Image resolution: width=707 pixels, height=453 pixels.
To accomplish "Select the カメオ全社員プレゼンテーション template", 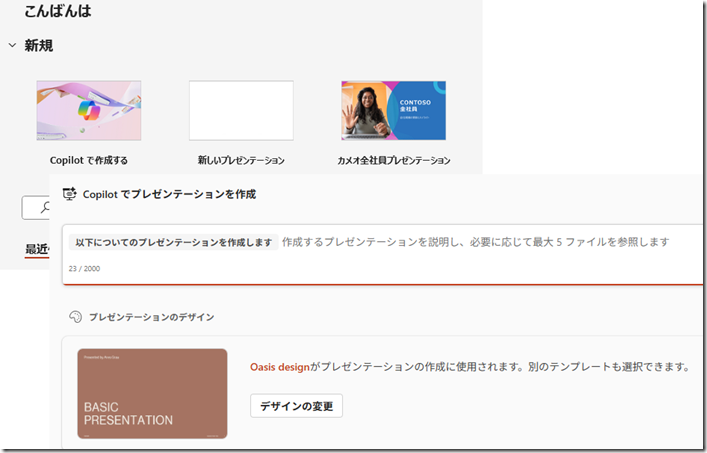I will [x=393, y=110].
